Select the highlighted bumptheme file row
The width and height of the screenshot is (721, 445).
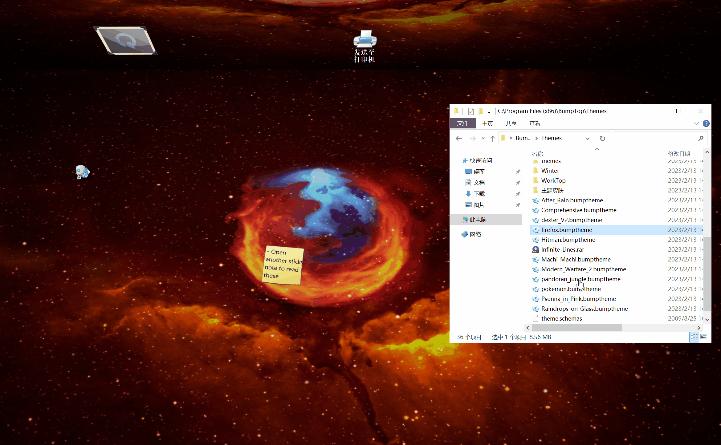tap(616, 230)
